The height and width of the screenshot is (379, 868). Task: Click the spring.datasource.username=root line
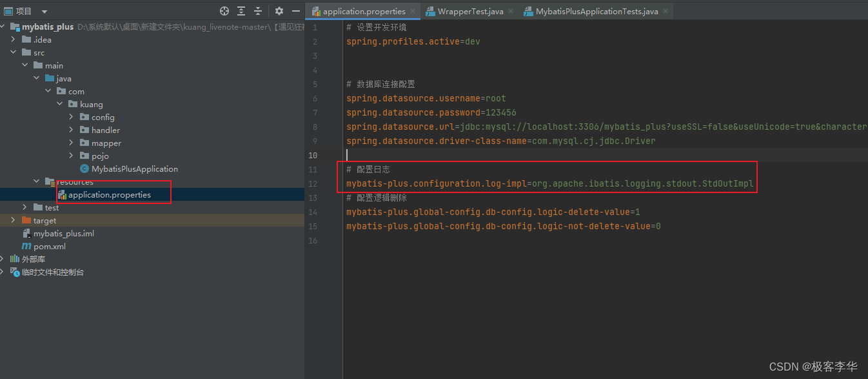coord(426,98)
